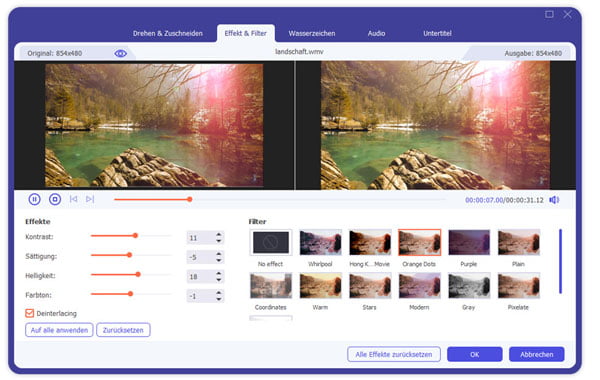Viewport: 600px width, 380px height.
Task: Uncheck the Deinterlacing checkbox
Action: pos(29,313)
